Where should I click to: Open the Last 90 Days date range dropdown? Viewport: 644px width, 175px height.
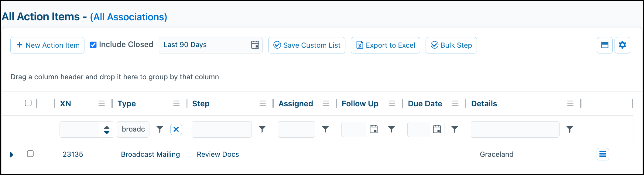[211, 45]
